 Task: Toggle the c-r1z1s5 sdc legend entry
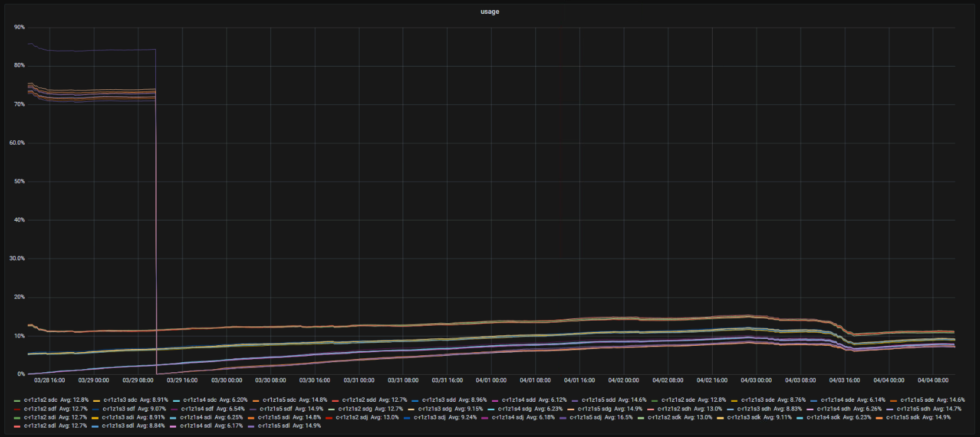tap(277, 399)
